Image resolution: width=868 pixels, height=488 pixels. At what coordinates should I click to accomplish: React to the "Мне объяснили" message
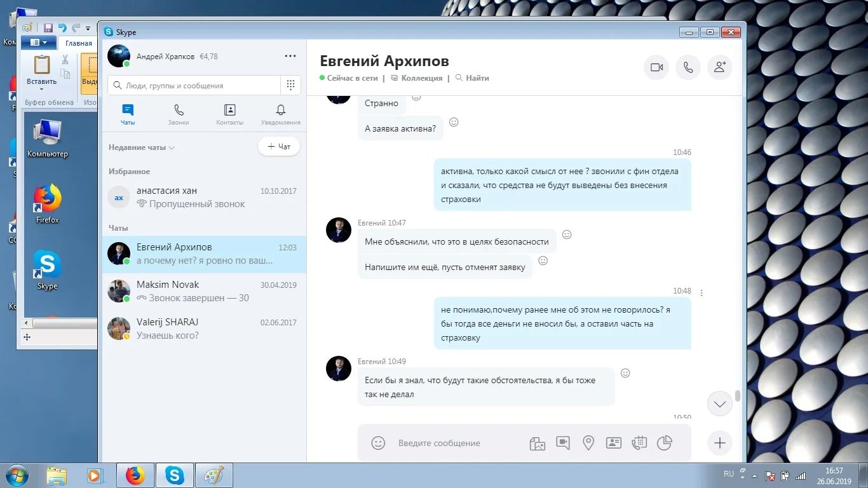(x=567, y=234)
